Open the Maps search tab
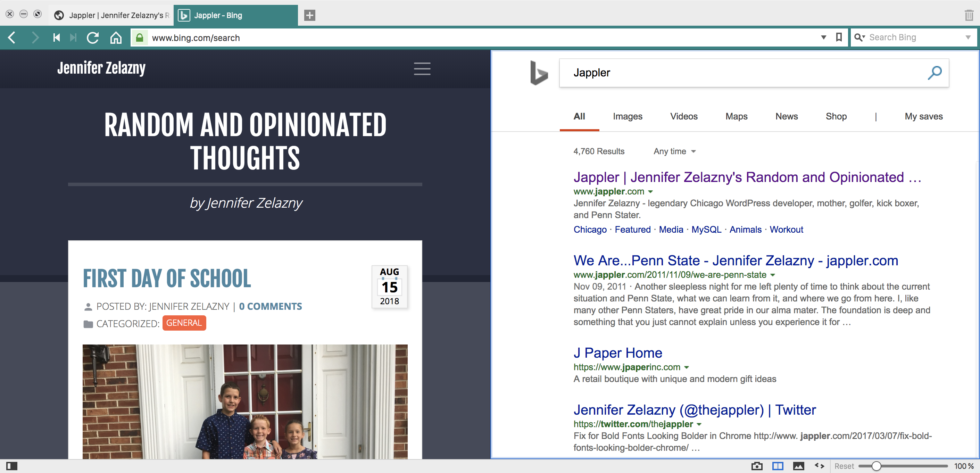The height and width of the screenshot is (473, 980). point(736,116)
